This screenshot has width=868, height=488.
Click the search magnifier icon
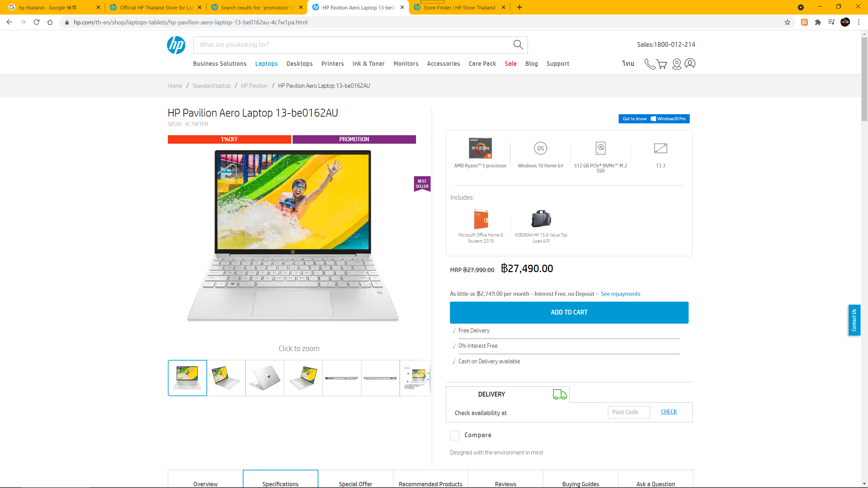(518, 45)
